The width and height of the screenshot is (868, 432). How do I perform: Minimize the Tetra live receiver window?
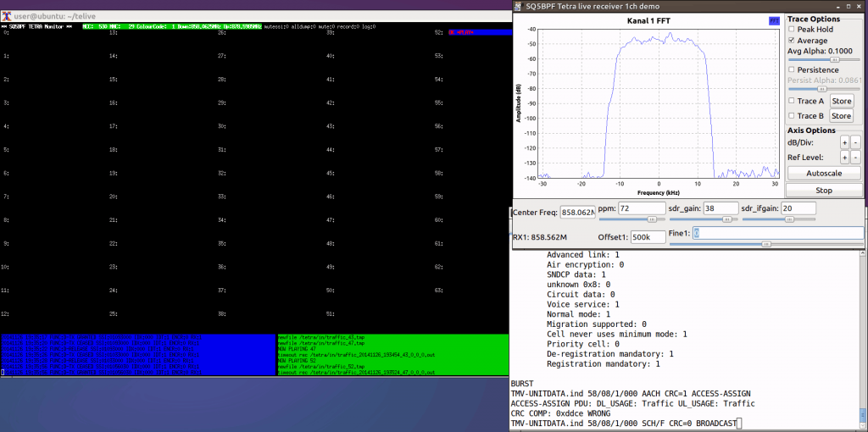[837, 6]
